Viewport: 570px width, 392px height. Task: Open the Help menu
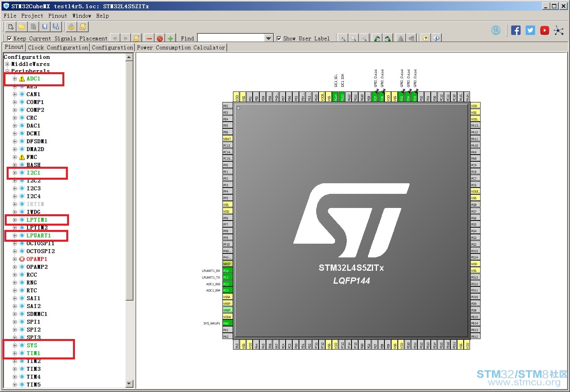[102, 16]
